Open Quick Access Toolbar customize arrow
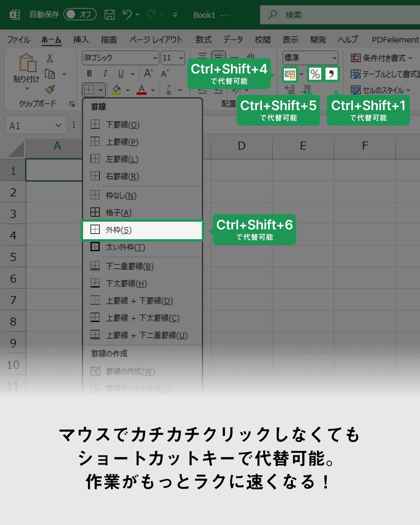 click(x=175, y=14)
